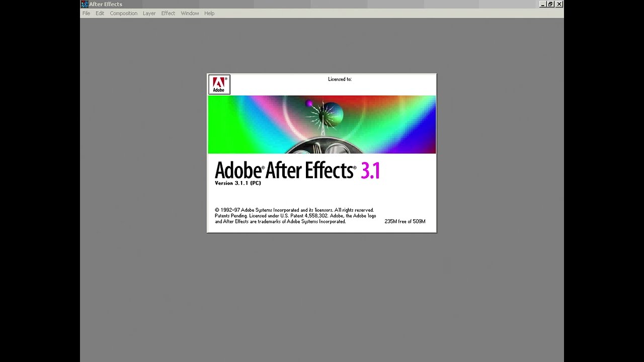The image size is (644, 362).
Task: Open the Effect menu
Action: point(168,14)
